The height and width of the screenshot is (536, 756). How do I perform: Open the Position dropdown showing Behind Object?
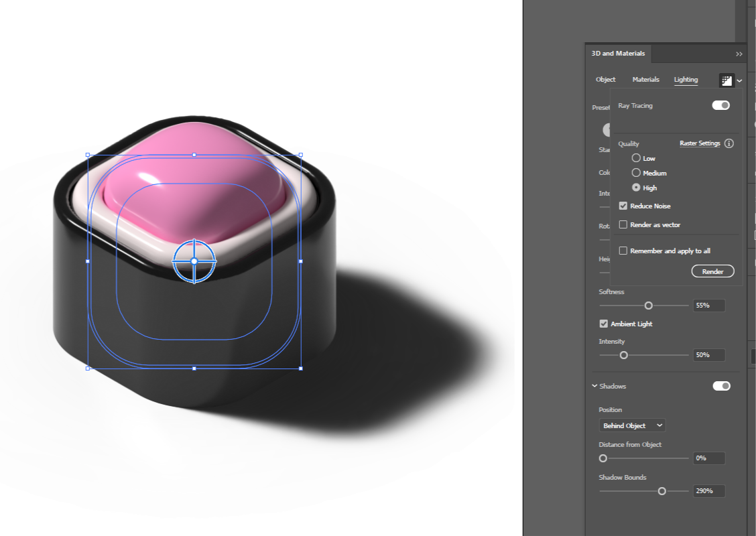click(x=631, y=425)
